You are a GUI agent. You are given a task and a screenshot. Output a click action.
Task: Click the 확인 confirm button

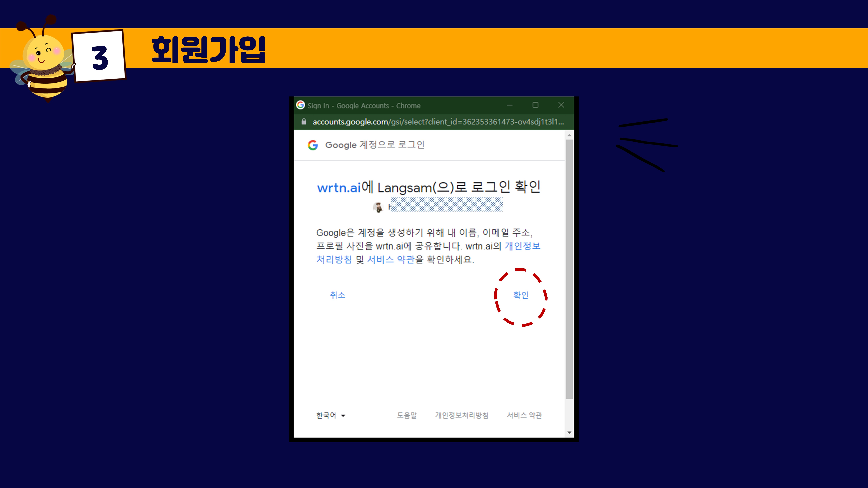click(x=521, y=295)
